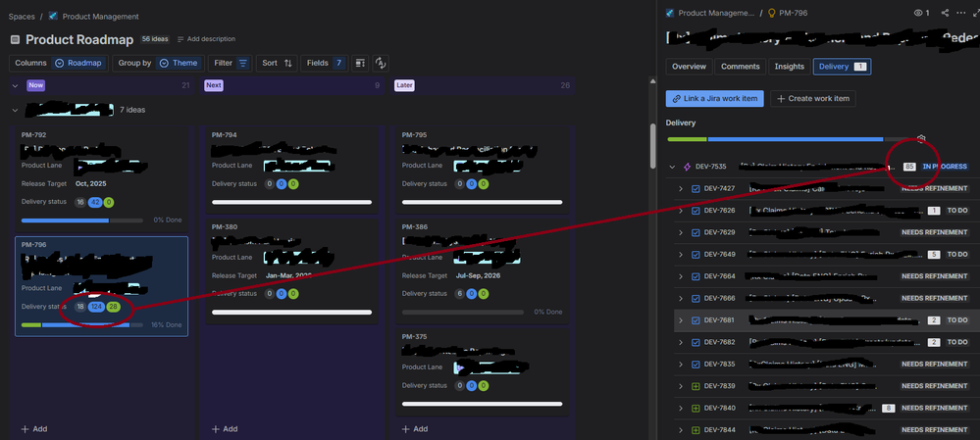Open the row layout settings icon next to Fields
This screenshot has width=980, height=440.
pyautogui.click(x=359, y=63)
